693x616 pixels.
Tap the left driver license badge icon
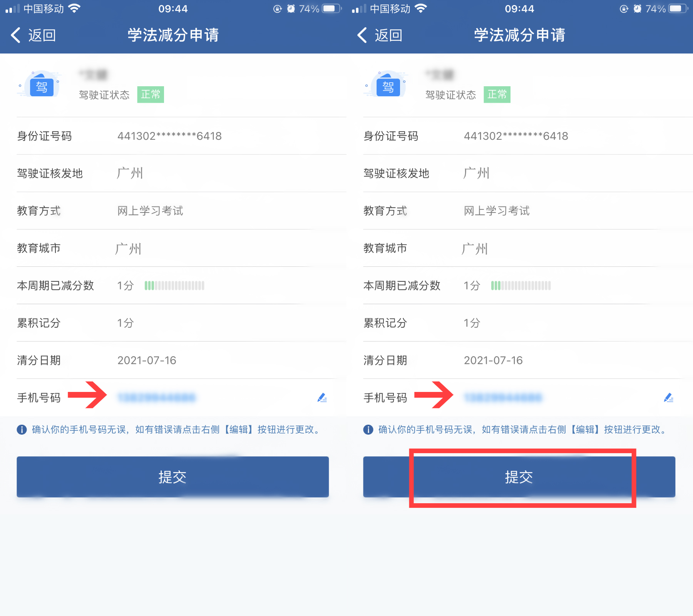(x=41, y=85)
